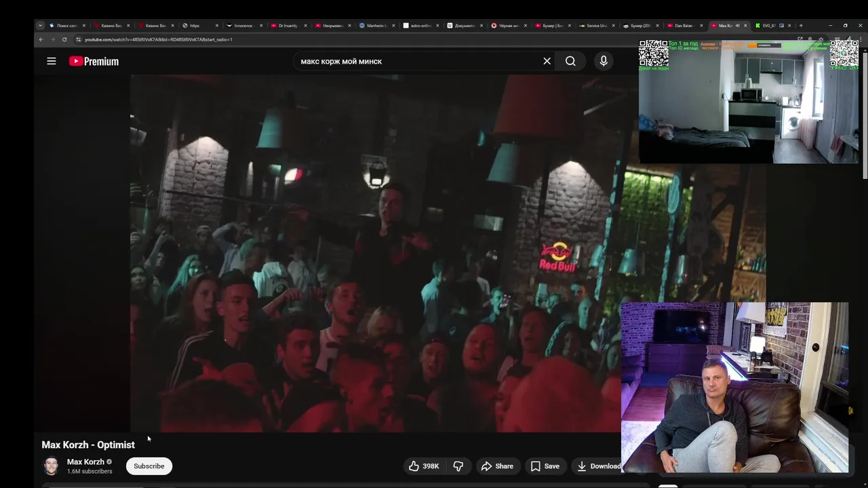
Task: Go back with the browser back arrow
Action: (x=41, y=39)
